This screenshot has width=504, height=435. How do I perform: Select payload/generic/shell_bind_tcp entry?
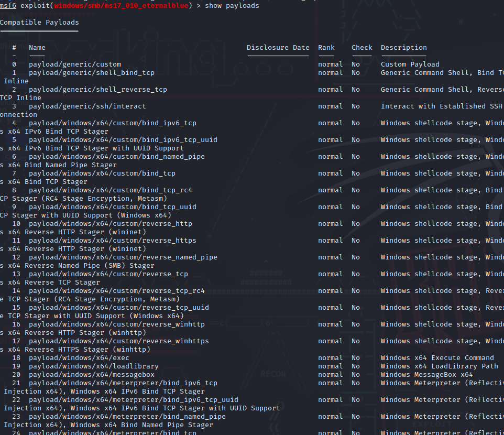tap(92, 73)
